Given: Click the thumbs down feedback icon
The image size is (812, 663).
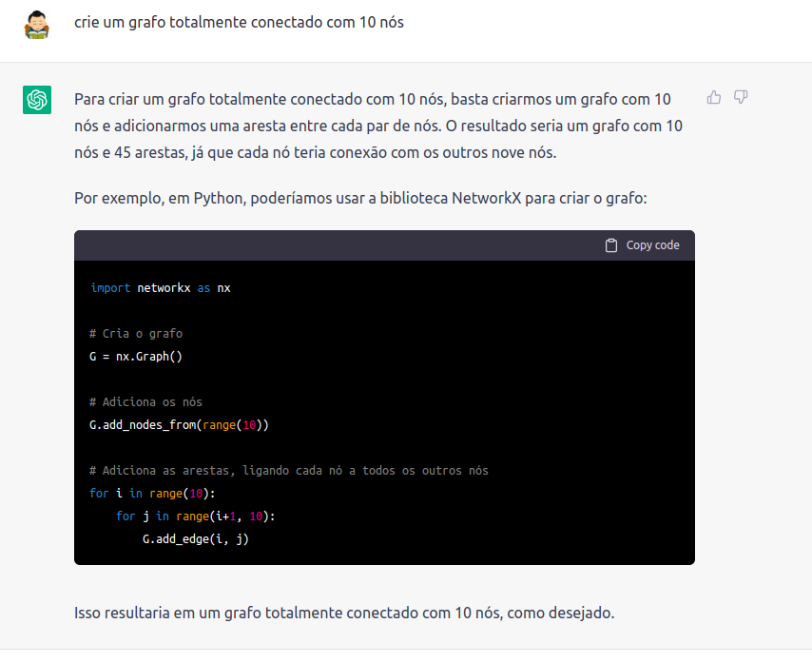Looking at the screenshot, I should click(x=741, y=97).
